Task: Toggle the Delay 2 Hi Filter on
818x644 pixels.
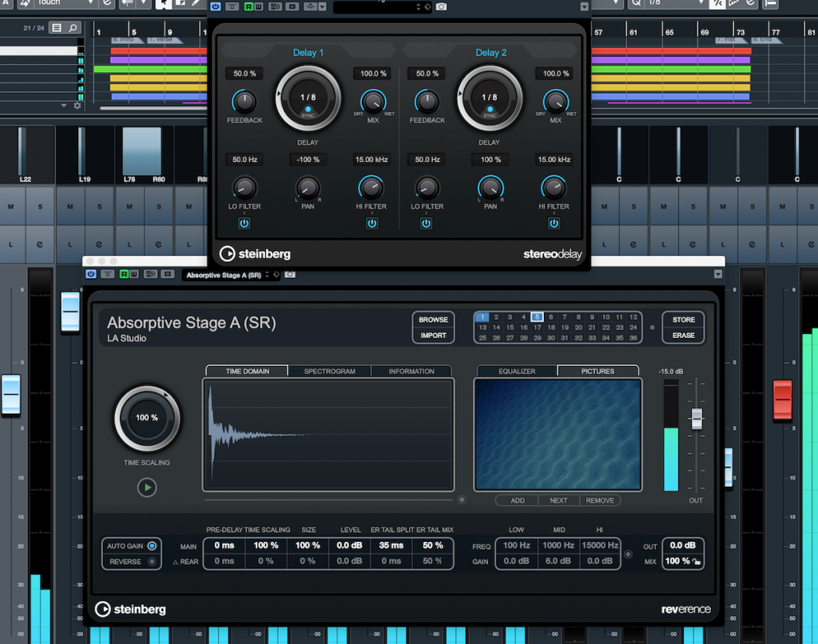Action: coord(554,224)
